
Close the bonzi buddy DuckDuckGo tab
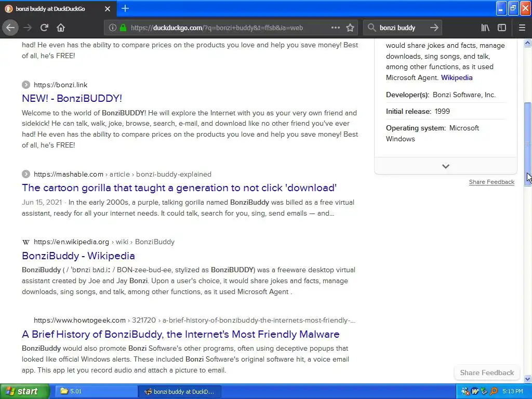(x=108, y=9)
